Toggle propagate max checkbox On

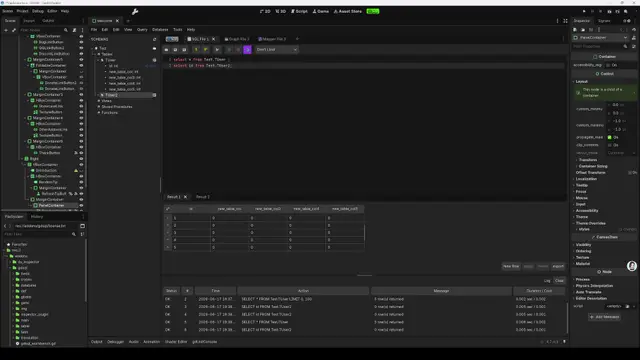610,138
